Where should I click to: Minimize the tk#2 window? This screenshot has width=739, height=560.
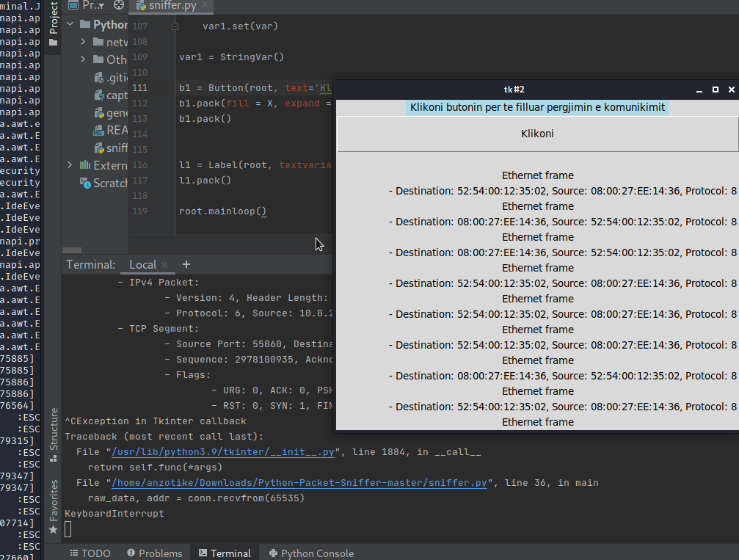click(699, 90)
